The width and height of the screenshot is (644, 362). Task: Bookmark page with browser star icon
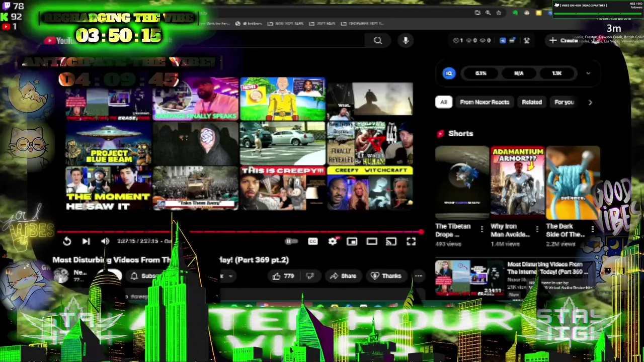(499, 13)
